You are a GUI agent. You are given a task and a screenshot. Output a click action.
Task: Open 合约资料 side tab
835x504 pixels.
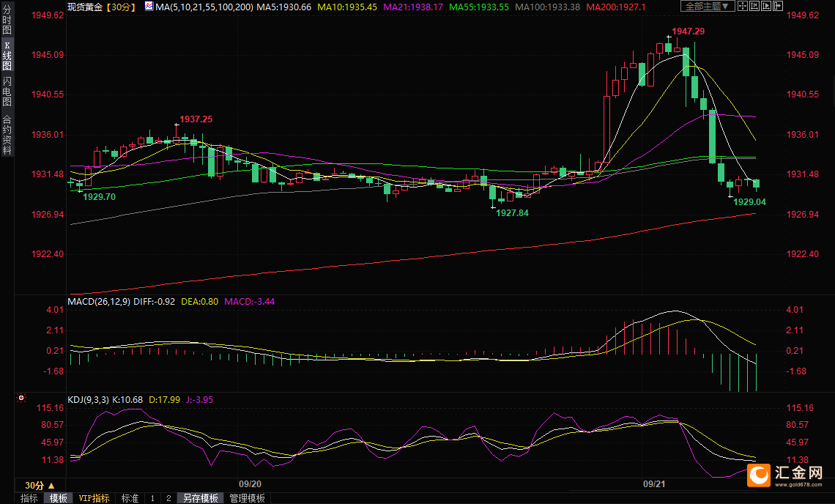[7, 135]
